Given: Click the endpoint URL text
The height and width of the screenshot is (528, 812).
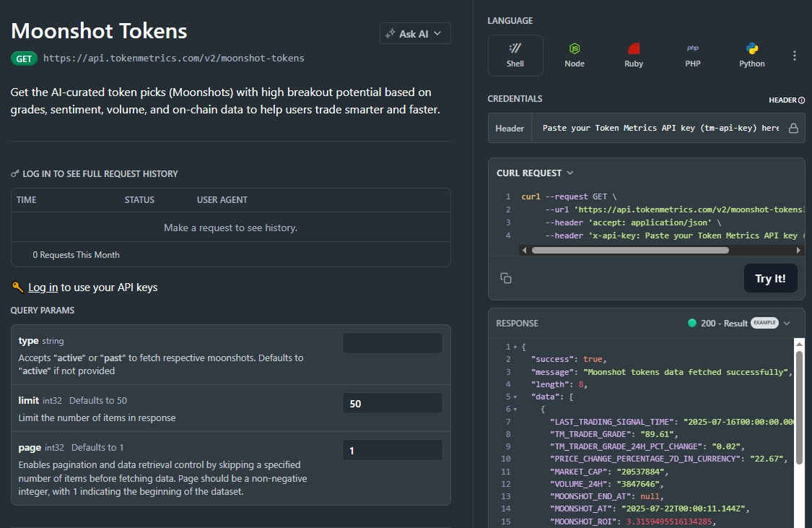Looking at the screenshot, I should click(173, 58).
